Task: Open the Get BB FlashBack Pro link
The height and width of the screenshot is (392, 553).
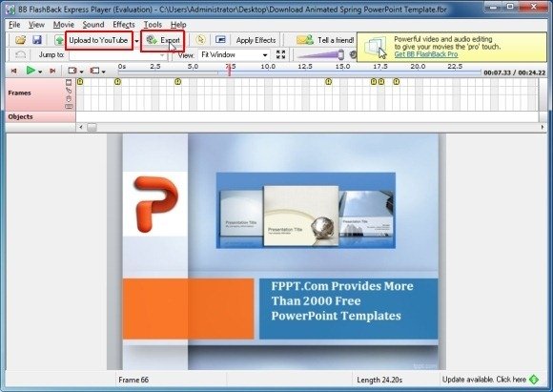Action: [425, 54]
